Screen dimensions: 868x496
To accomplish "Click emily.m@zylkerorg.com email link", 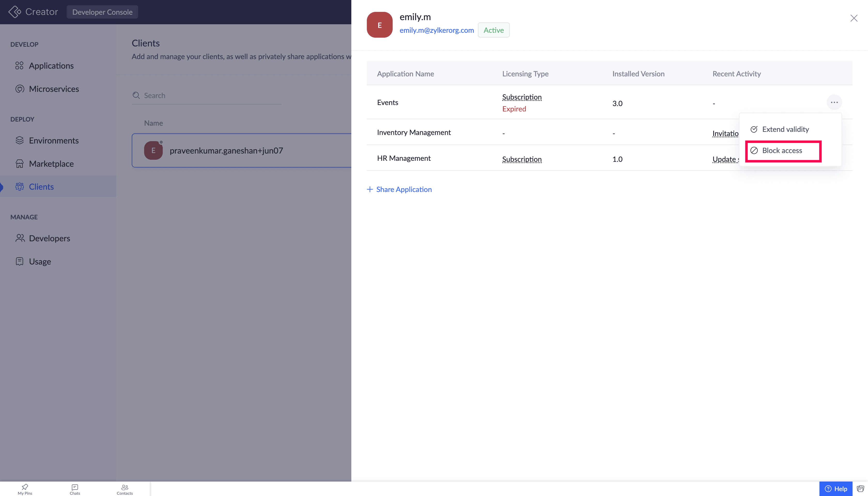I will (x=436, y=30).
